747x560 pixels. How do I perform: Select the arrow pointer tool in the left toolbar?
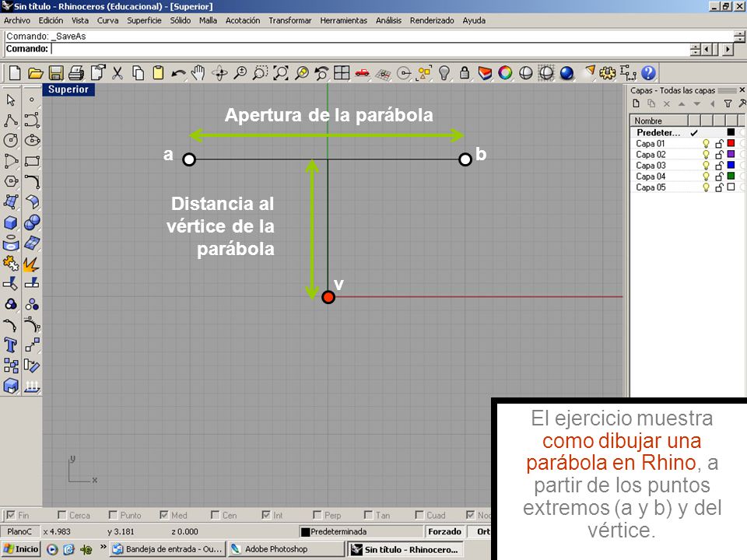10,100
